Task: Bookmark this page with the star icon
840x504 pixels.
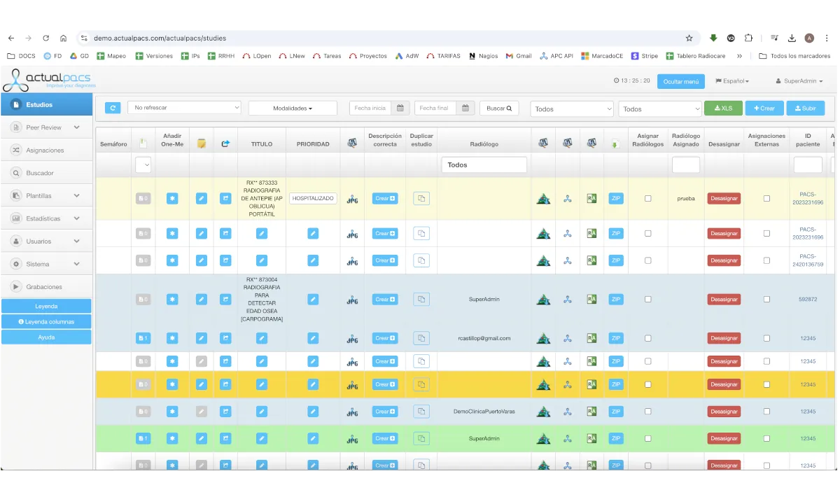Action: [x=689, y=38]
